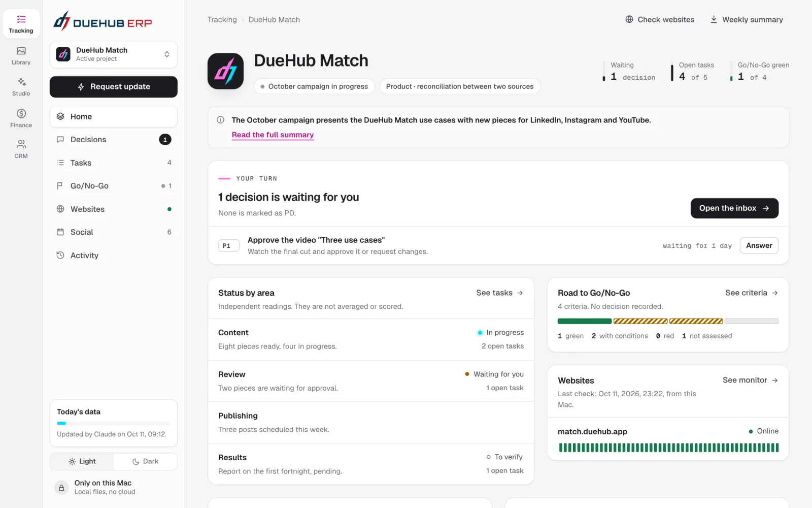Open the Tracking module in the left rail
This screenshot has width=812, height=508.
tap(21, 24)
